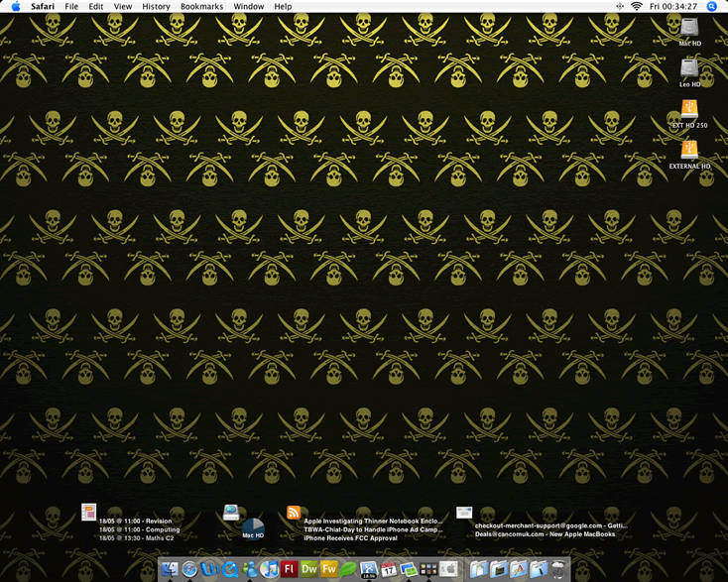
Task: Open the Documents folder stack in Dock
Action: pos(479,569)
